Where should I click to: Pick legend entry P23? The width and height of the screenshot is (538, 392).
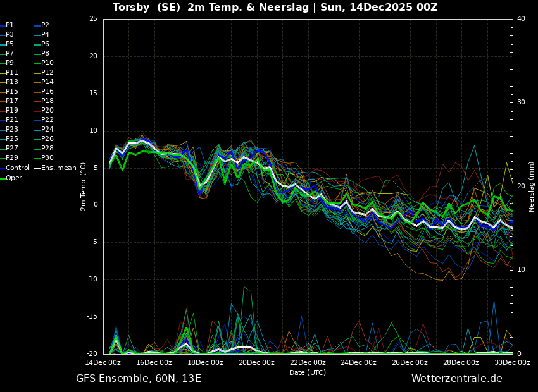tap(9, 129)
